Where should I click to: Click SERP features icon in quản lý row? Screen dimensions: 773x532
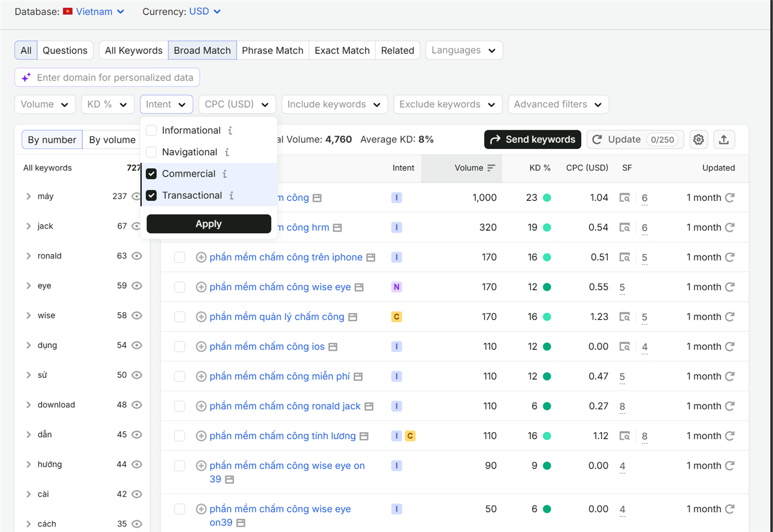pos(624,317)
